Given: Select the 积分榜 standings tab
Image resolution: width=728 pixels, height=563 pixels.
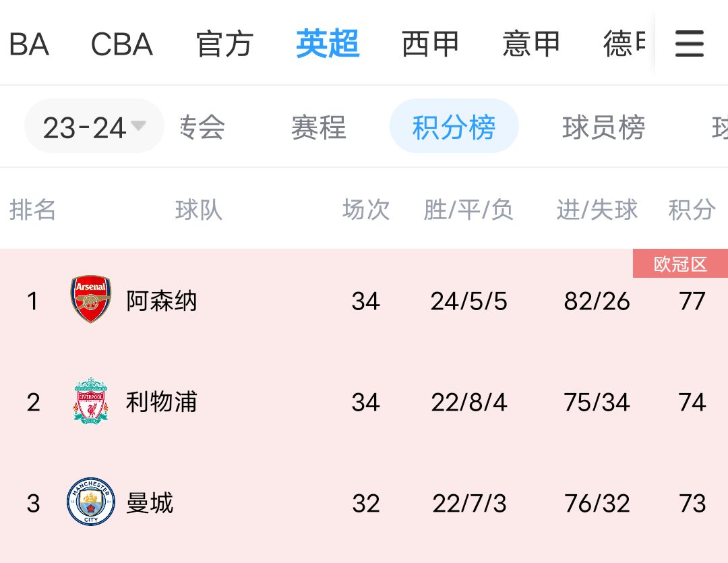Looking at the screenshot, I should tap(454, 127).
